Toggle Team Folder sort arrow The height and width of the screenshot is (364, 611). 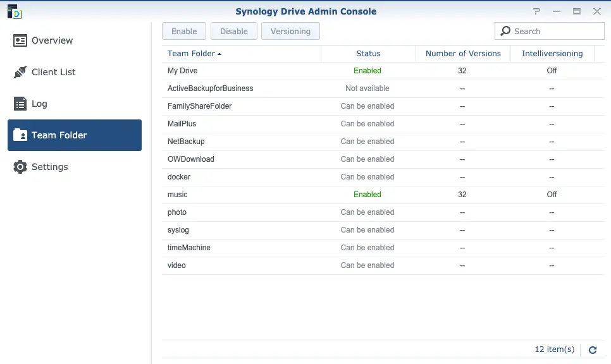point(219,54)
